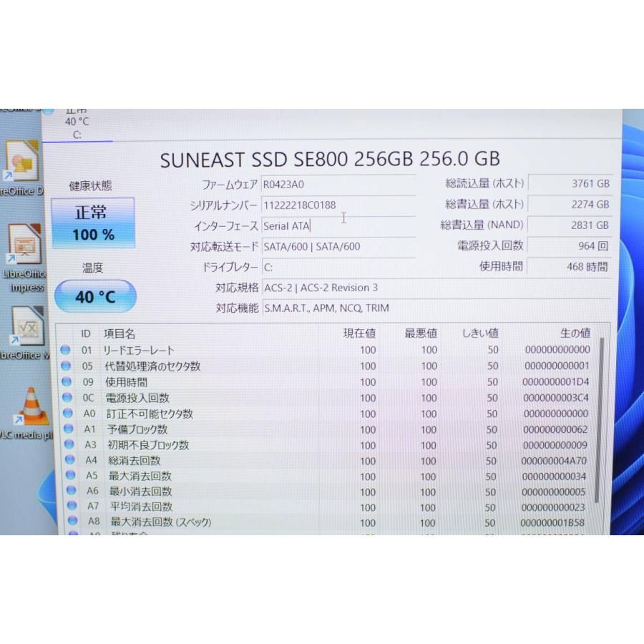Click the 温度 label
The image size is (644, 644).
tap(92, 268)
